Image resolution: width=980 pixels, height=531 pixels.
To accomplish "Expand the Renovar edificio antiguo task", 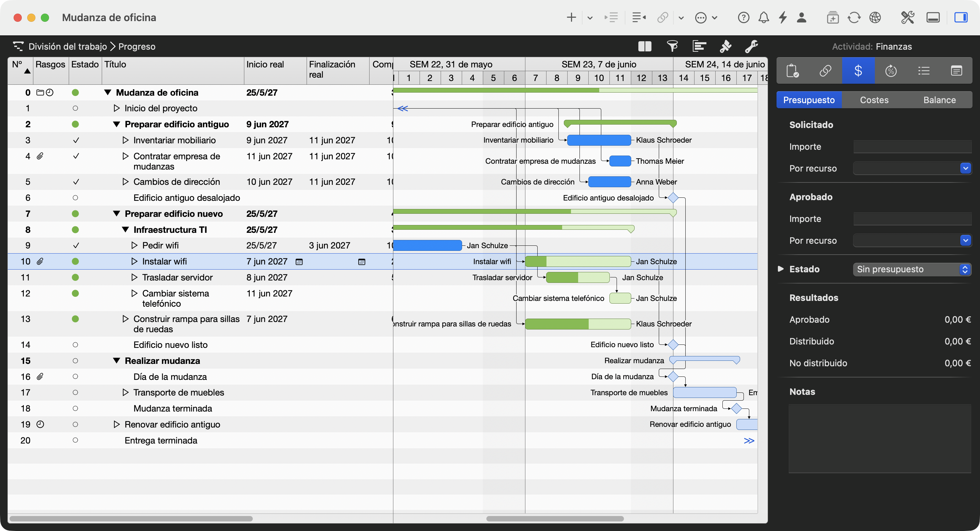I will pyautogui.click(x=116, y=424).
